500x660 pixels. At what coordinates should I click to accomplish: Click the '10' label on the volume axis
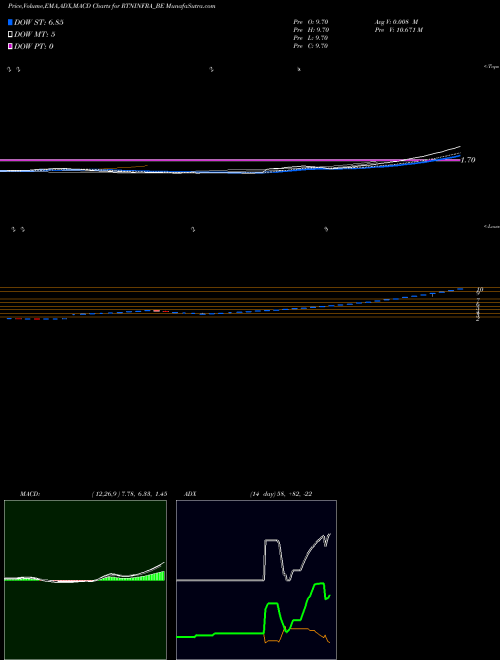point(480,290)
